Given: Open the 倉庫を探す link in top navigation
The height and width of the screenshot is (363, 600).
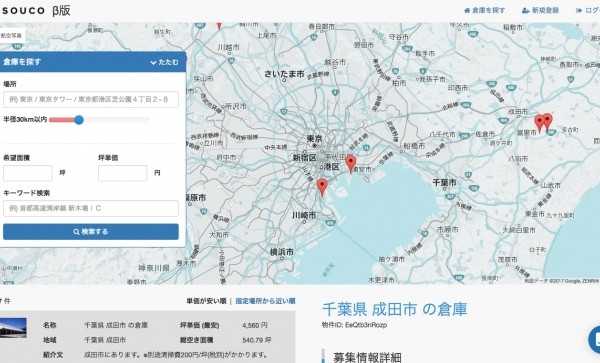Looking at the screenshot, I should 484,10.
